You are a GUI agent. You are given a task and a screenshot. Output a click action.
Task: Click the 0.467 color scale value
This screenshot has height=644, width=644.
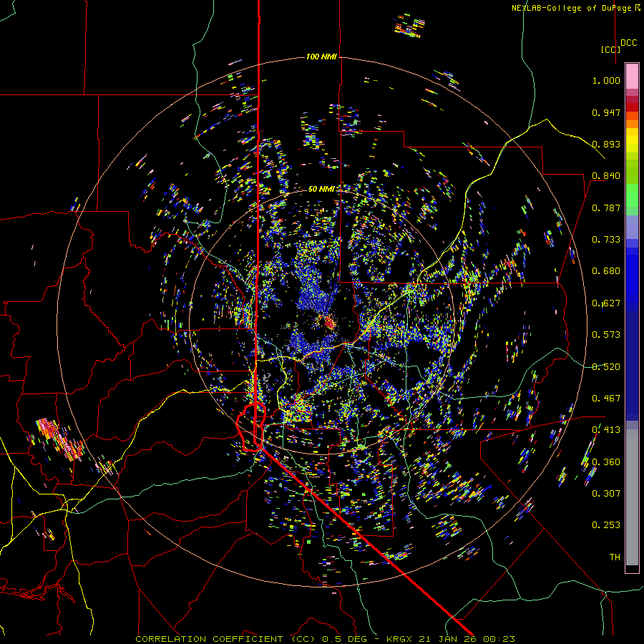(606, 398)
